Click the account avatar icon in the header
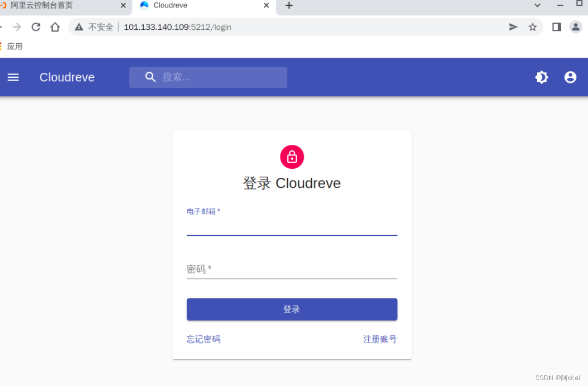Image resolution: width=588 pixels, height=386 pixels. (x=570, y=77)
